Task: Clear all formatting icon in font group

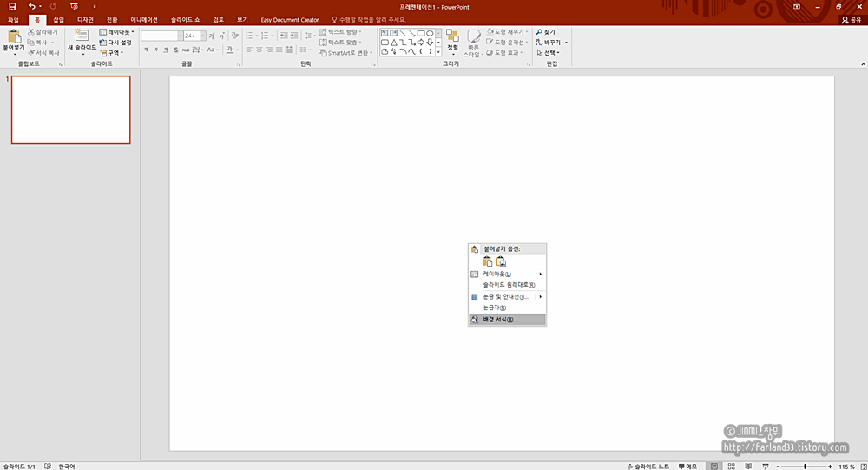Action: tap(234, 36)
